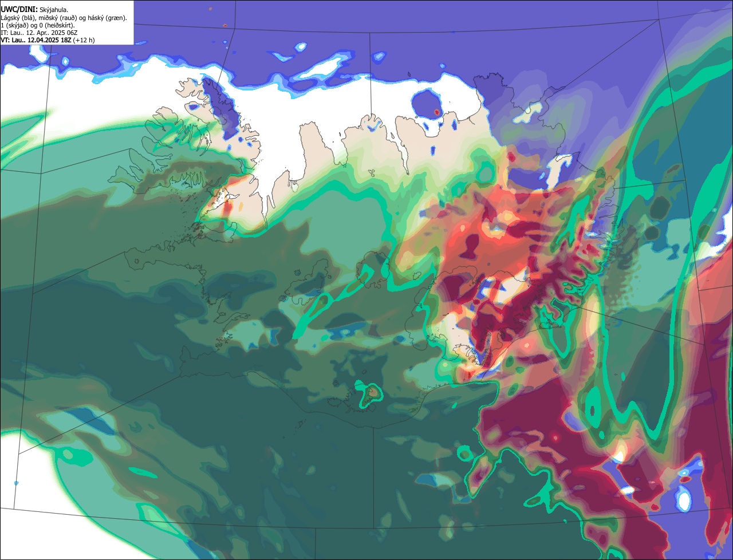Click the 'IT: Lau.. 12. Apr.. 2025 06Z' line
This screenshot has height=560, width=733.
click(39, 33)
